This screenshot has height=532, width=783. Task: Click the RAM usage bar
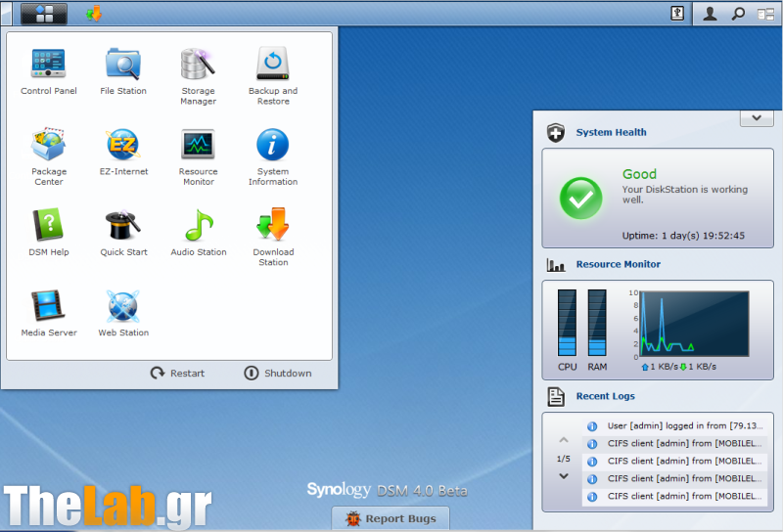point(597,323)
